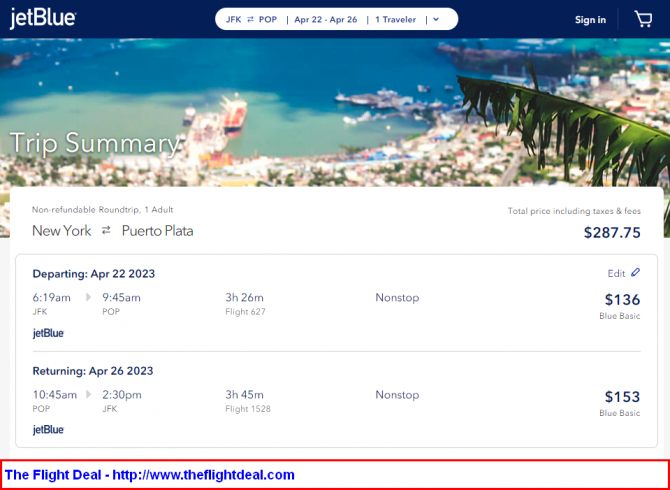Click 9:45am arrival time
This screenshot has width=670, height=490.
tap(121, 297)
